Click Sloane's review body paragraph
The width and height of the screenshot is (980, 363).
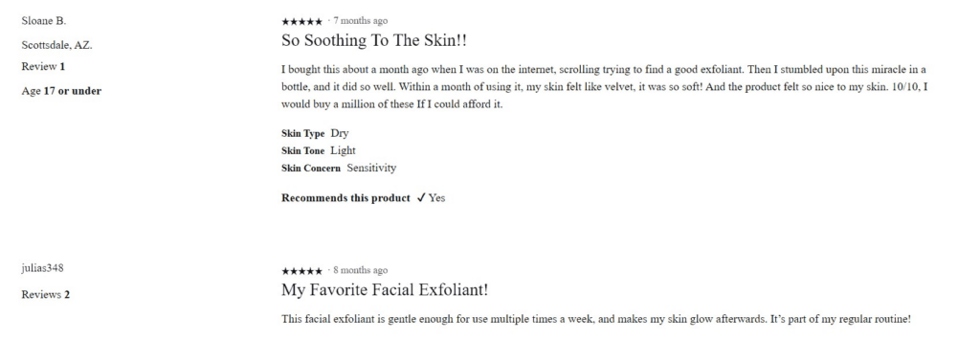(605, 87)
